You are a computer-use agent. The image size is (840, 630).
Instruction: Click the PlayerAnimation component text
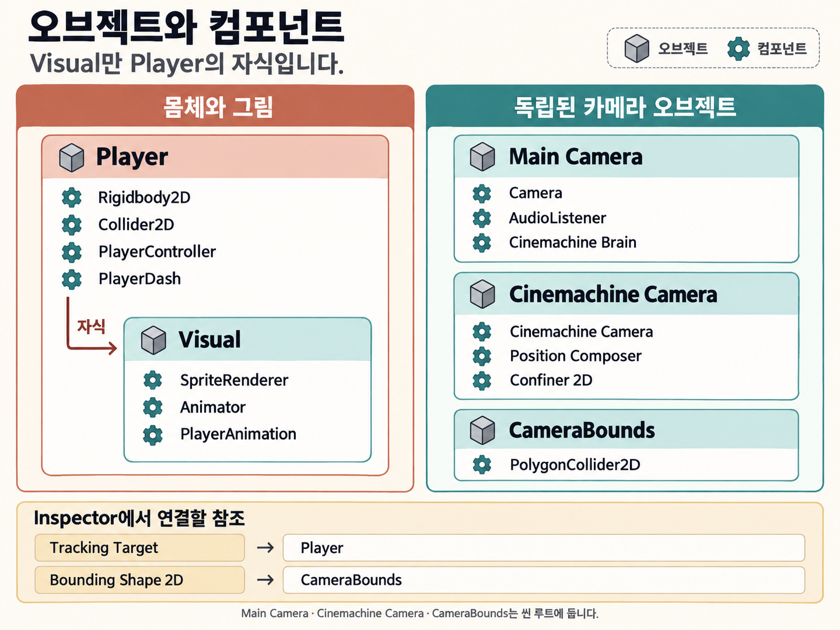238,435
